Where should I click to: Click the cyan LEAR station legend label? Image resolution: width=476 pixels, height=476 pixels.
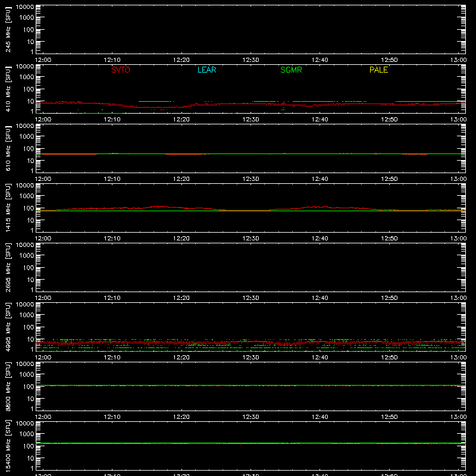tap(206, 70)
